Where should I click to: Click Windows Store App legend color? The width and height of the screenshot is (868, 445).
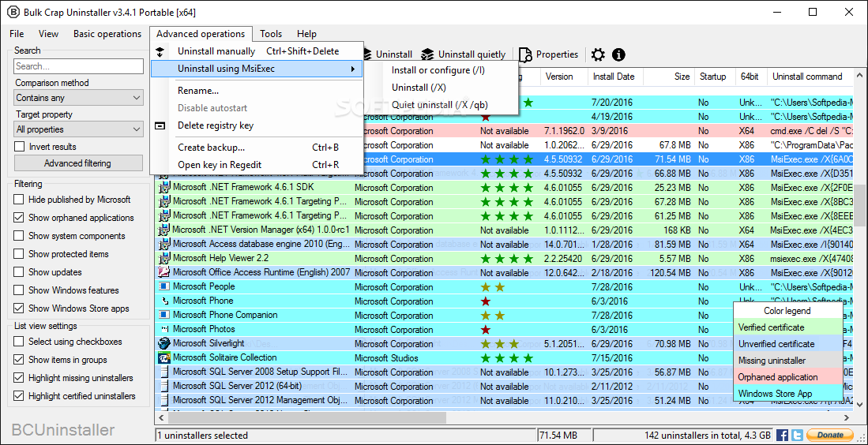(x=788, y=394)
